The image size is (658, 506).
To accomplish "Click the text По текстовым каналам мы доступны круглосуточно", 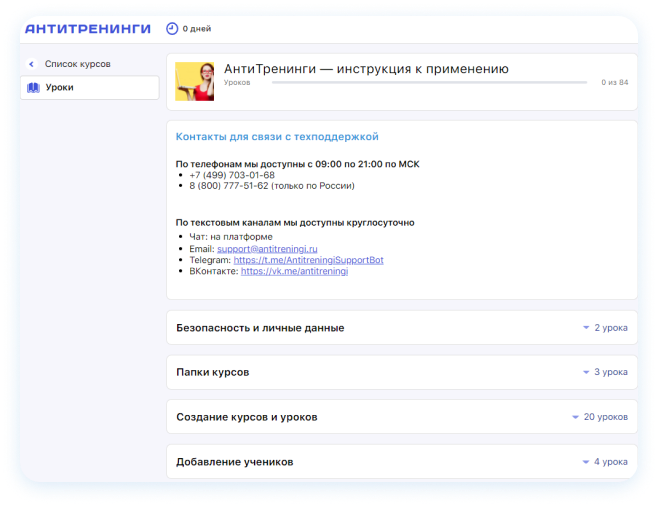I will 295,222.
